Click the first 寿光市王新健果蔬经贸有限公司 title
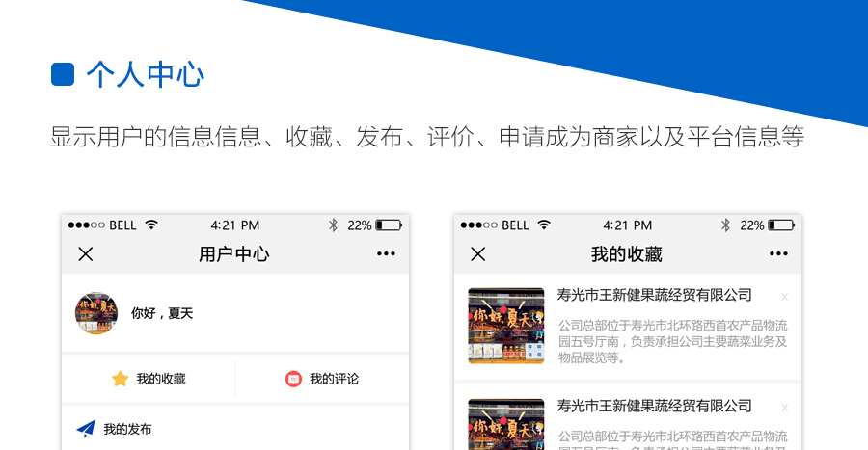868x450 pixels. tap(654, 295)
